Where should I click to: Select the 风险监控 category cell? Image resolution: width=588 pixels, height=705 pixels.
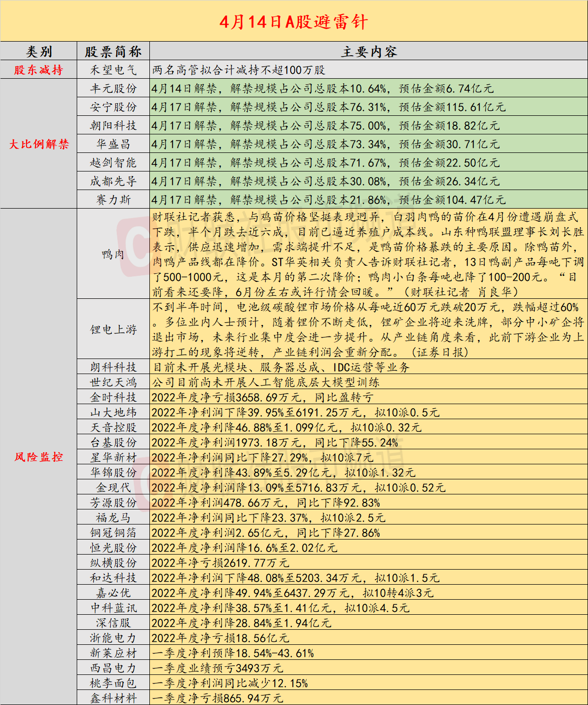tap(39, 457)
